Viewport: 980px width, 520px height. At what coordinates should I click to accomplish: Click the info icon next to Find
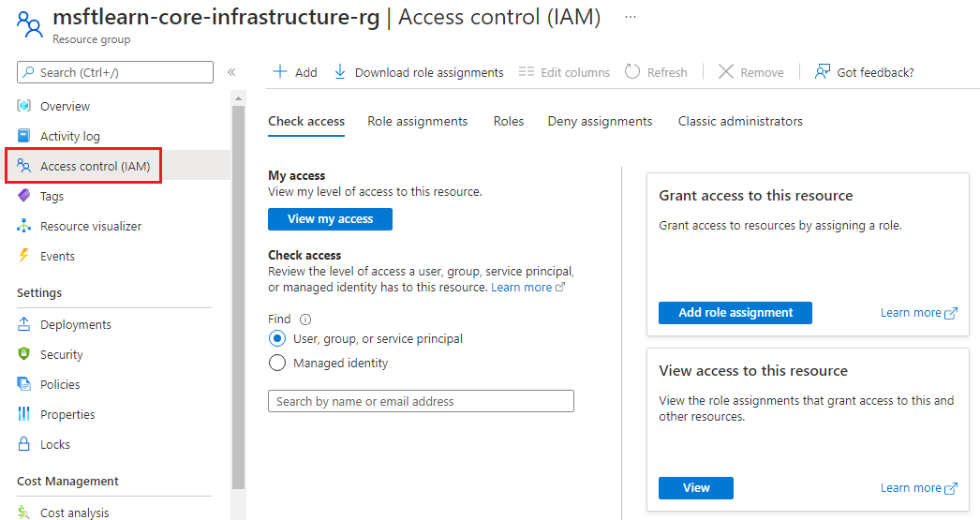[x=305, y=319]
